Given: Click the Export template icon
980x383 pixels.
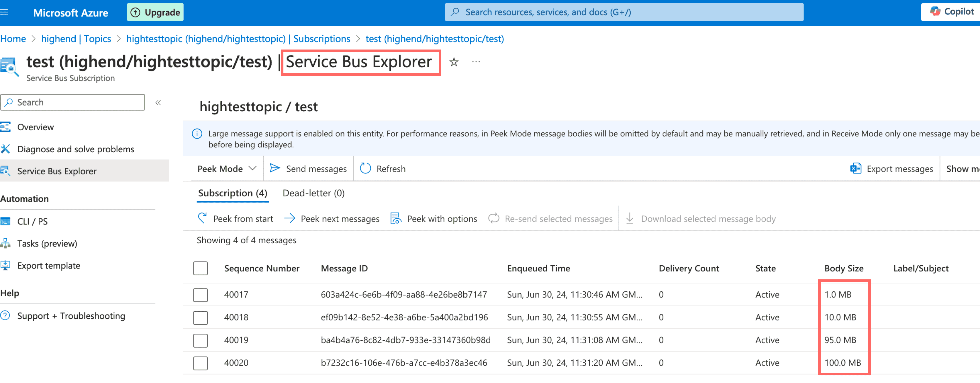Looking at the screenshot, I should pyautogui.click(x=5, y=265).
